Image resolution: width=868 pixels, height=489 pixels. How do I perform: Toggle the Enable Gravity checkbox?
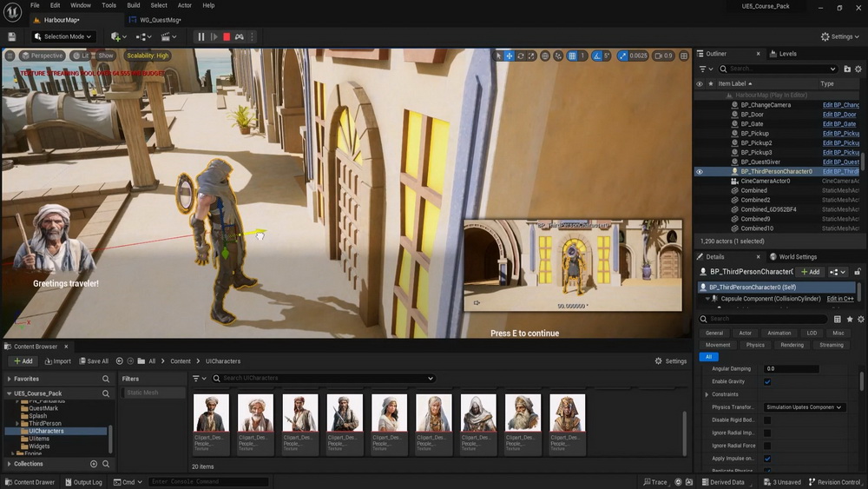click(x=767, y=381)
